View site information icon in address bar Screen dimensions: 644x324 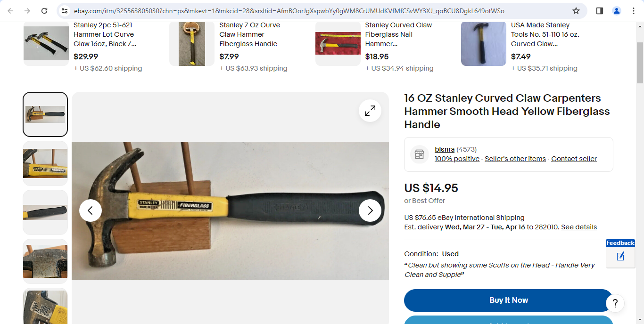coord(65,11)
